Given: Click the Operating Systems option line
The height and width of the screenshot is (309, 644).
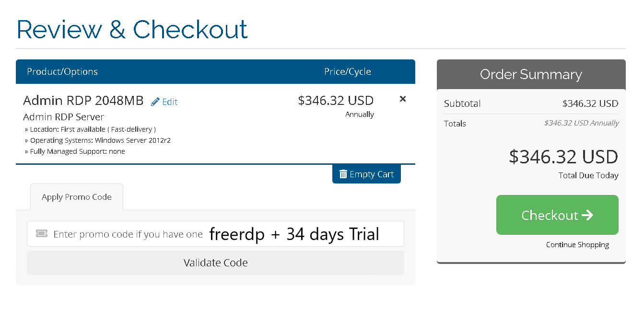Looking at the screenshot, I should pyautogui.click(x=97, y=140).
